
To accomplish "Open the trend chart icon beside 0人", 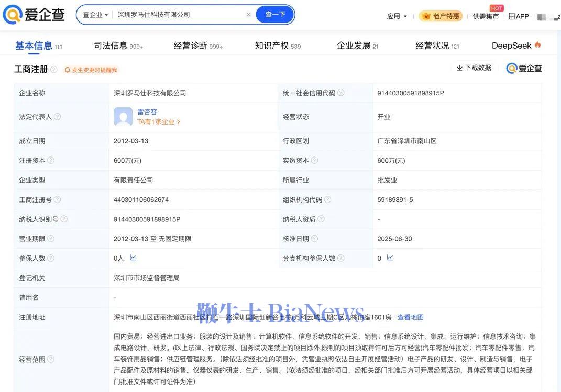I will [133, 257].
